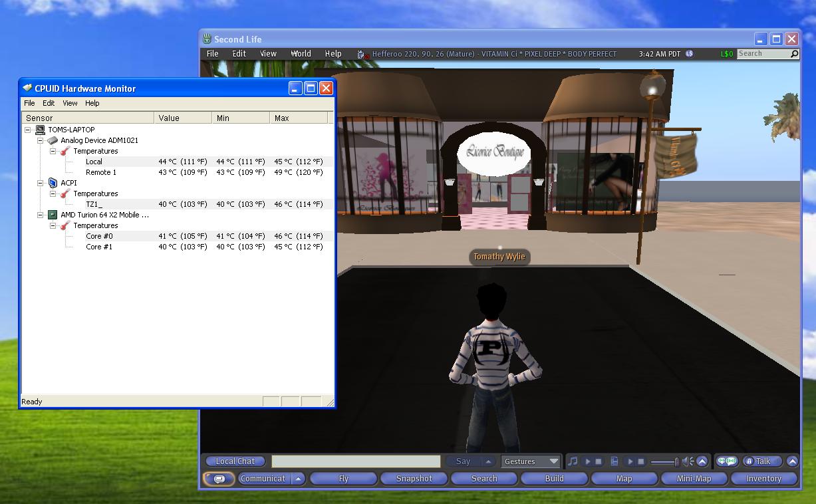Collapse Temperatures under Analog Device ADM1021
Image resolution: width=816 pixels, height=504 pixels.
tap(53, 151)
